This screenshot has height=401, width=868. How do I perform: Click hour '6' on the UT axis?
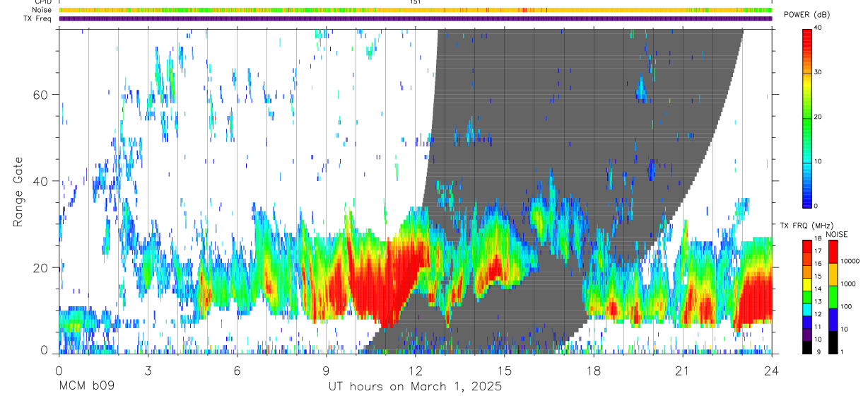(237, 371)
